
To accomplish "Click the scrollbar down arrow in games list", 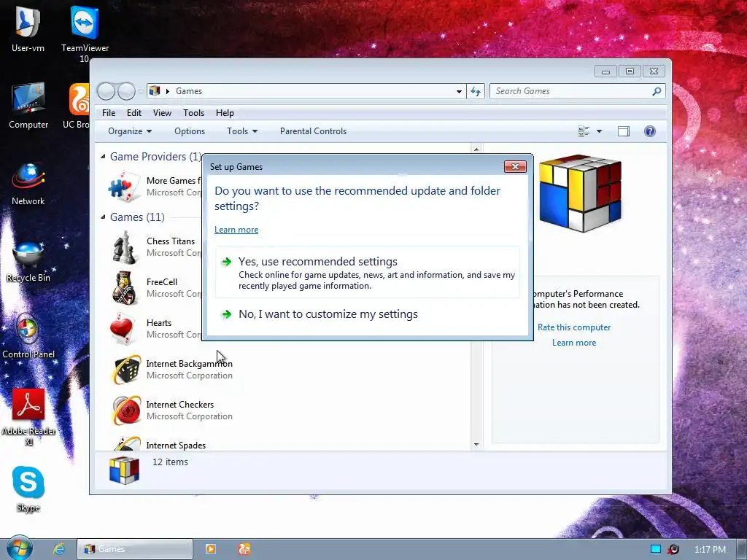I will click(x=476, y=445).
